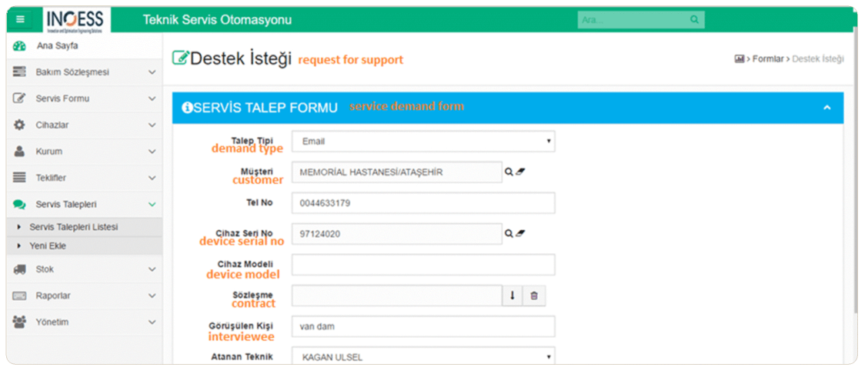Open the Talep Tipi Email dropdown
Screen dimensions: 868x374
click(x=423, y=141)
